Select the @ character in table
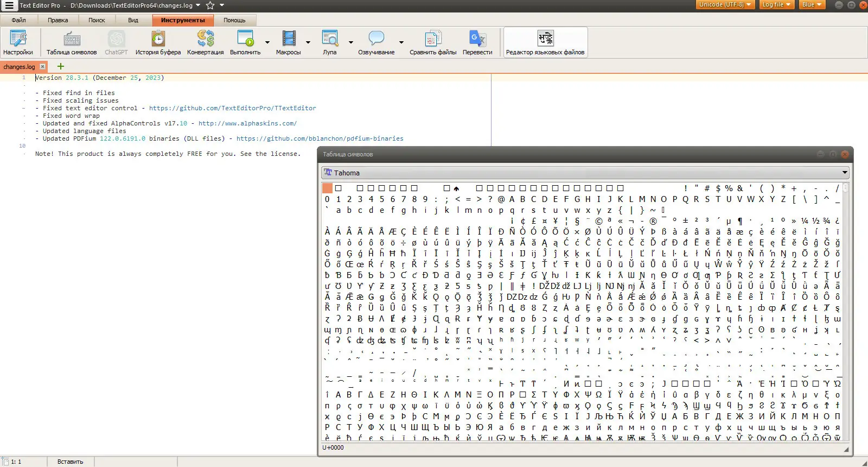This screenshot has height=467, width=868. [501, 199]
